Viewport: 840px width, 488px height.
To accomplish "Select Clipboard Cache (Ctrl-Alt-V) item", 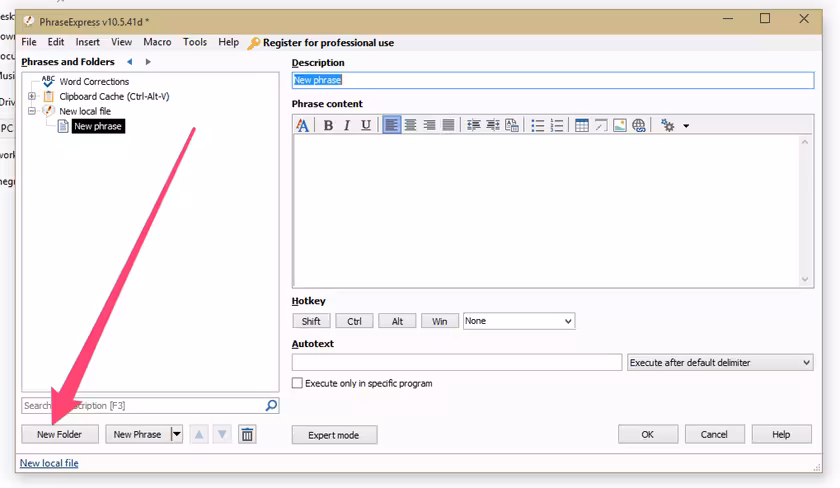I will [114, 96].
